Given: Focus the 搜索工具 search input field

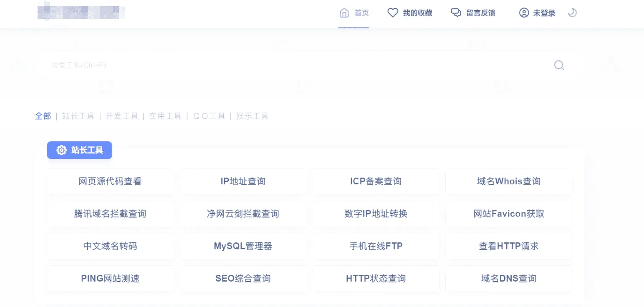Looking at the screenshot, I should pyautogui.click(x=292, y=65).
